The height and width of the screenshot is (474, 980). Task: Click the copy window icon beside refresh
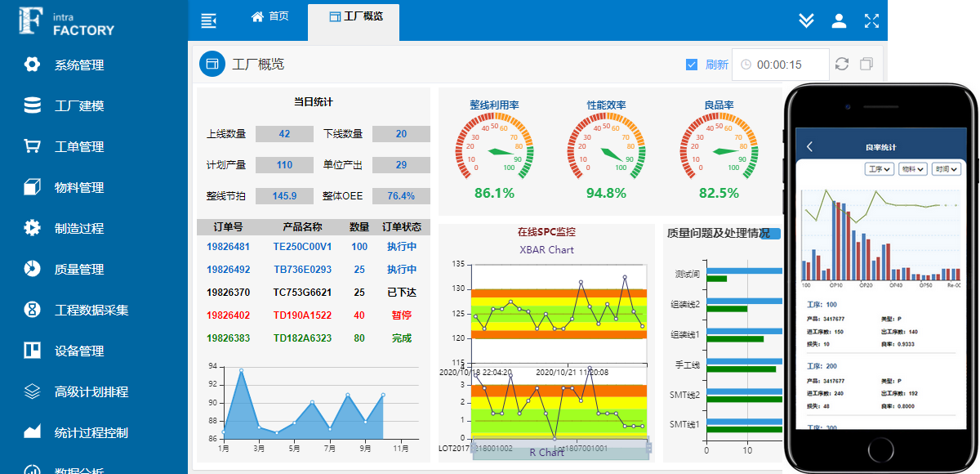click(x=866, y=64)
